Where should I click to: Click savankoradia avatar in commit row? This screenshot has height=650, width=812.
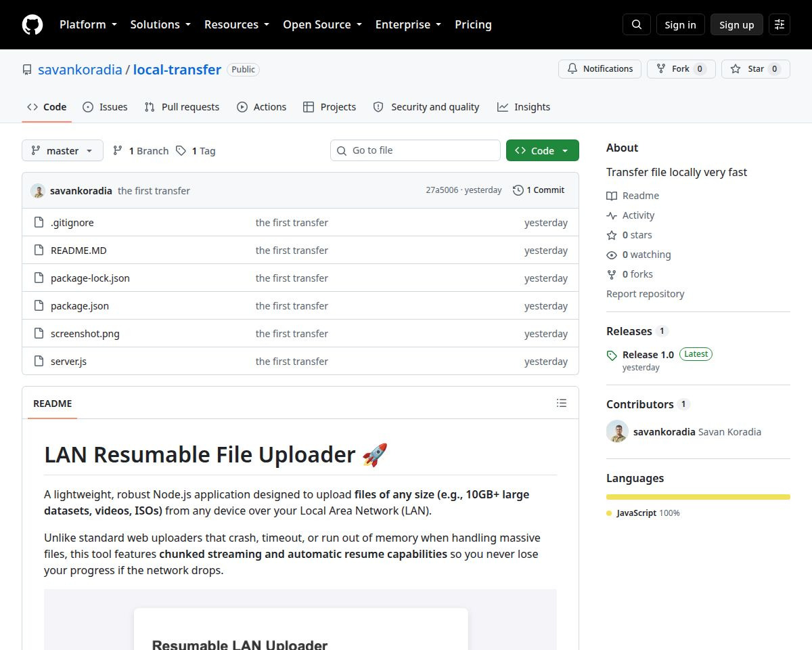click(38, 191)
